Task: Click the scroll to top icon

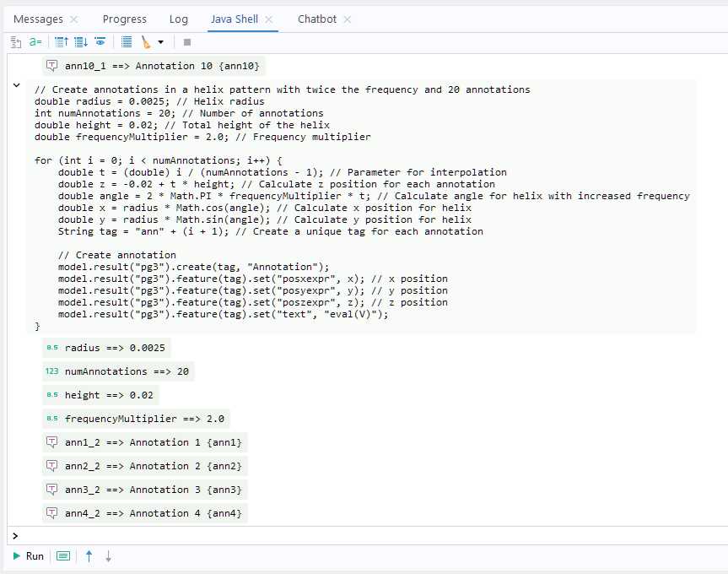Action: click(61, 41)
